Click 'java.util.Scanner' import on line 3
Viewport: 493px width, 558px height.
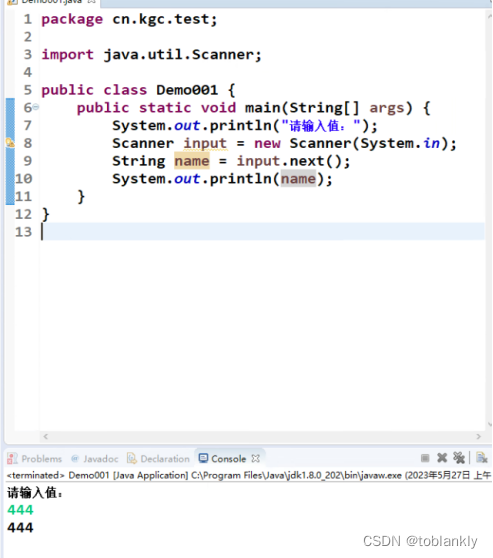pos(179,55)
